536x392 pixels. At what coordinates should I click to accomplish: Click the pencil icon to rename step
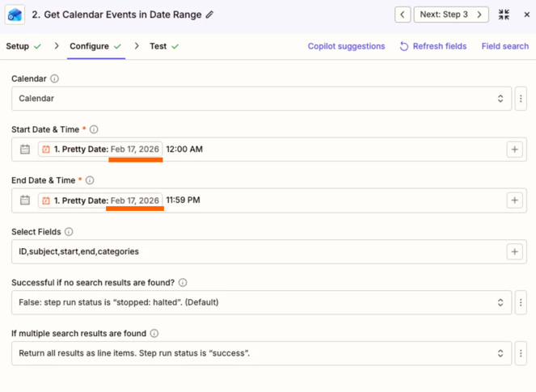(x=210, y=15)
